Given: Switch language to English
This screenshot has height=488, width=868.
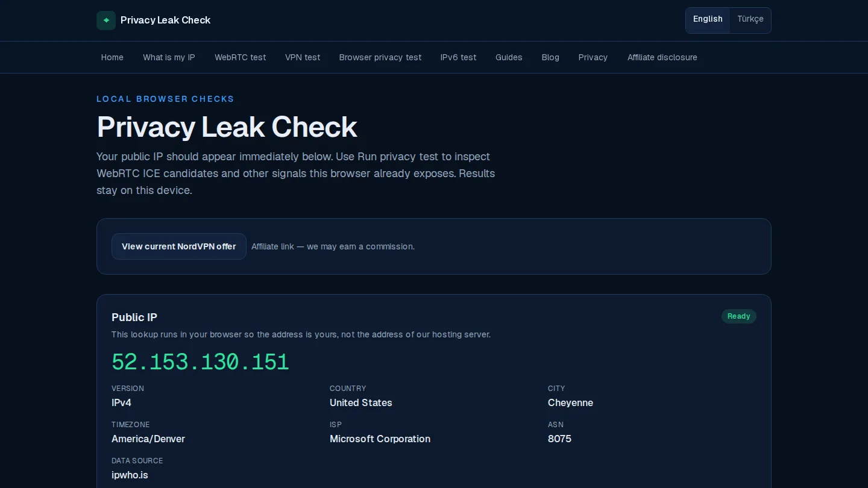Looking at the screenshot, I should [x=708, y=19].
